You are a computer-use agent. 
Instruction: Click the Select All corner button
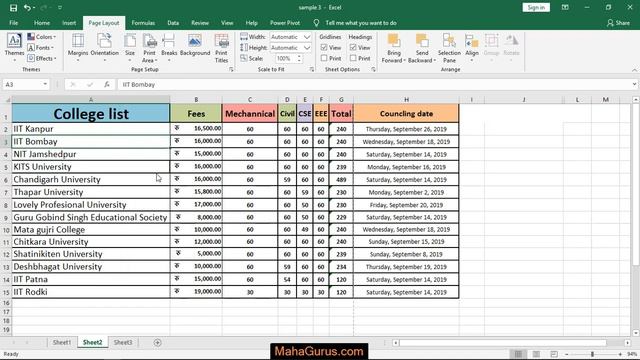pyautogui.click(x=6, y=100)
